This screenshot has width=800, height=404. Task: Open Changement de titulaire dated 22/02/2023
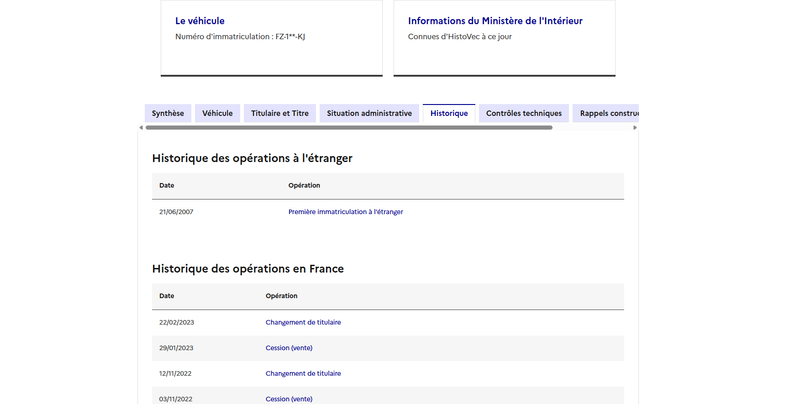[303, 322]
